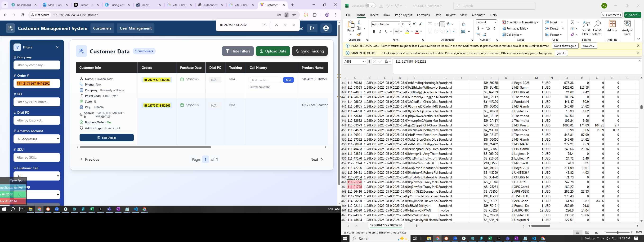Apply Accounting dollar number format
Image resolution: width=644 pixels, height=242 pixels.
click(x=479, y=28)
